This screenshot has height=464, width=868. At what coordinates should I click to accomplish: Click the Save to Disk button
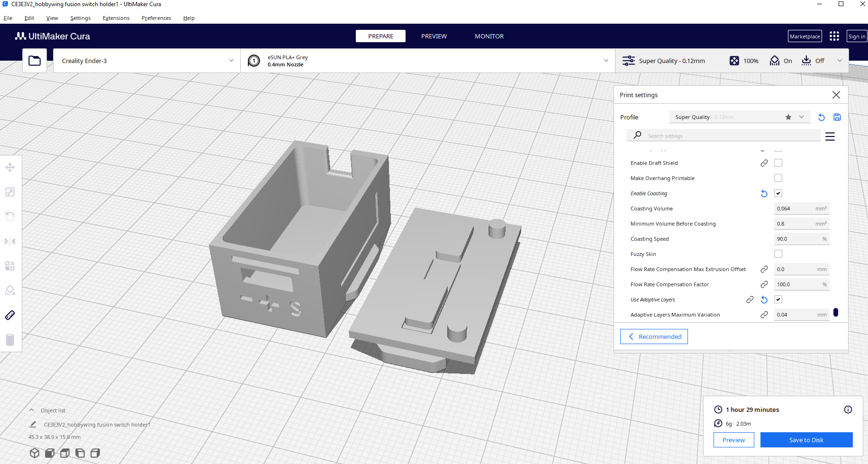pos(806,440)
